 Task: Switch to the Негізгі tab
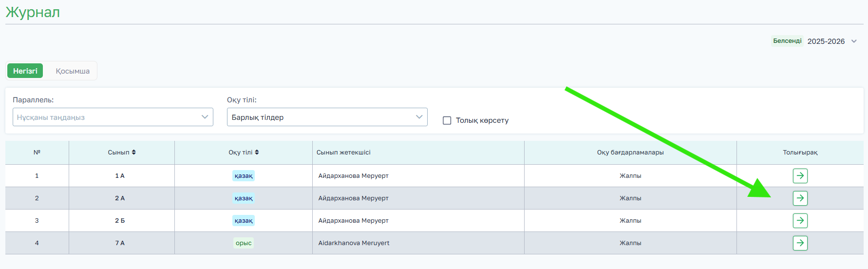coord(25,71)
